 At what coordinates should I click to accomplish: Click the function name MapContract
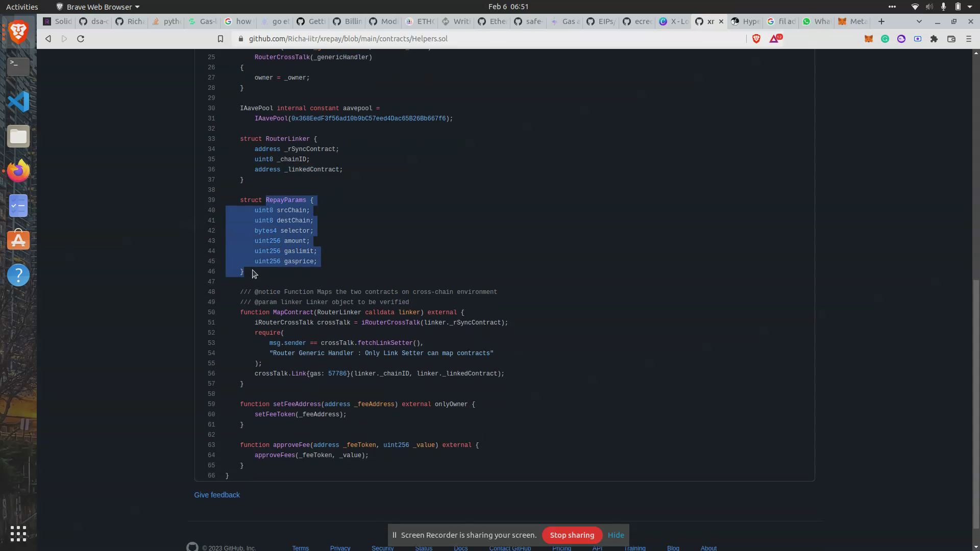[293, 312]
